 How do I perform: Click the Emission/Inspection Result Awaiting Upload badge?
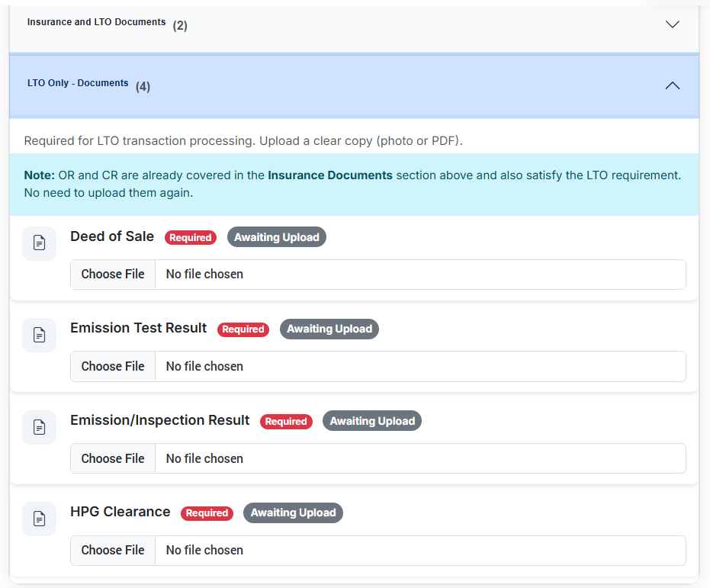click(x=371, y=421)
